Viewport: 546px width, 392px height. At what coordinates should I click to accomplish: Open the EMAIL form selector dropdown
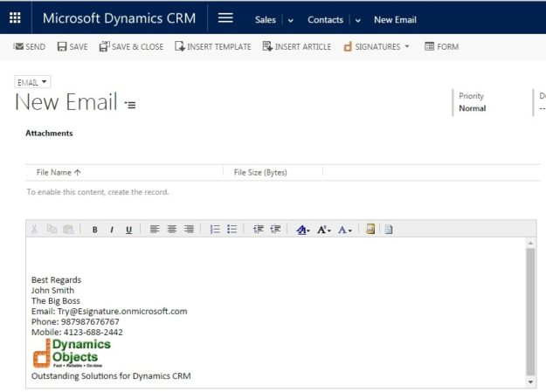tap(32, 82)
